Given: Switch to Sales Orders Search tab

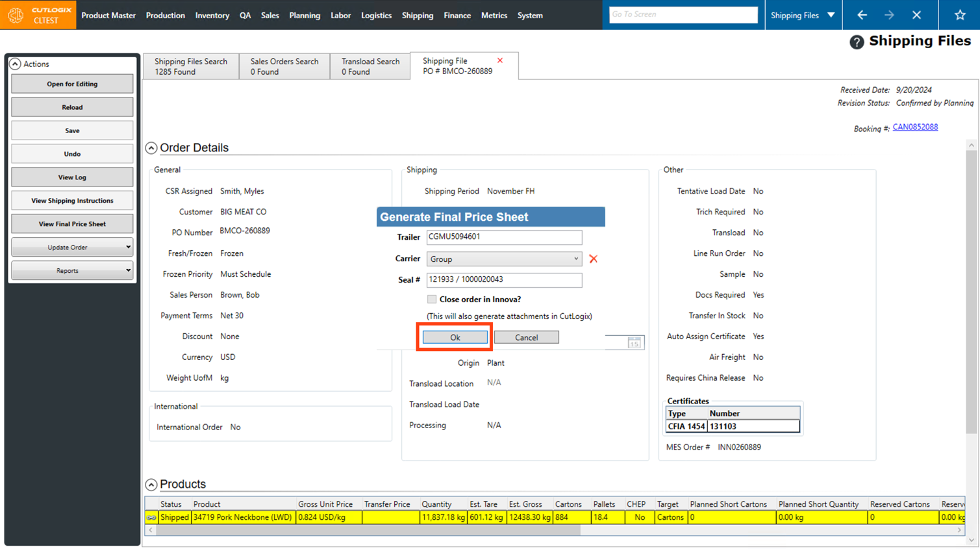Looking at the screenshot, I should [284, 66].
